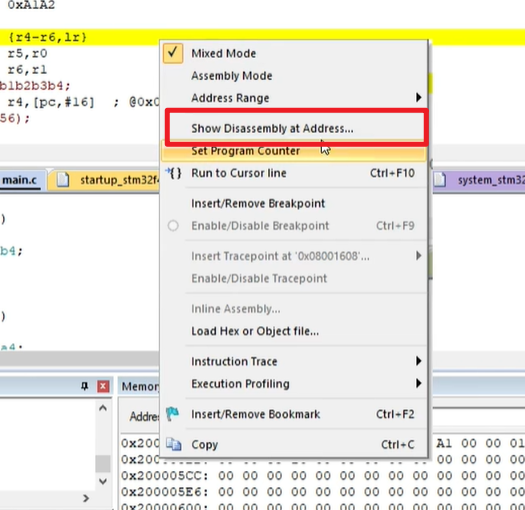
Task: Choose Show Disassembly at Address...
Action: click(x=272, y=128)
